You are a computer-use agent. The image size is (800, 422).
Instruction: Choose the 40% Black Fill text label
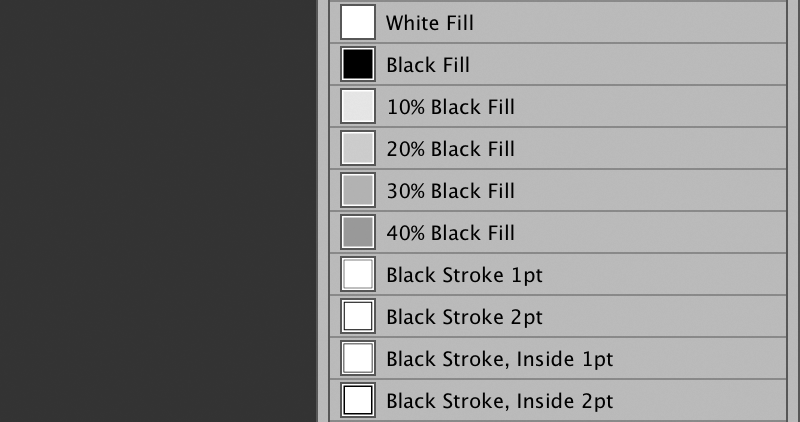point(451,233)
